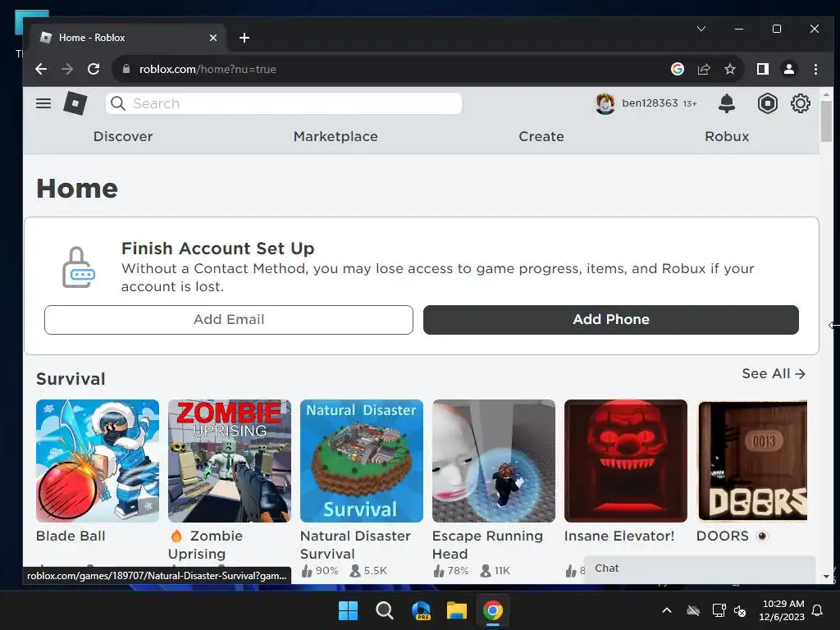This screenshot has width=840, height=630.
Task: Open the notifications bell in Roblox header
Action: point(727,103)
